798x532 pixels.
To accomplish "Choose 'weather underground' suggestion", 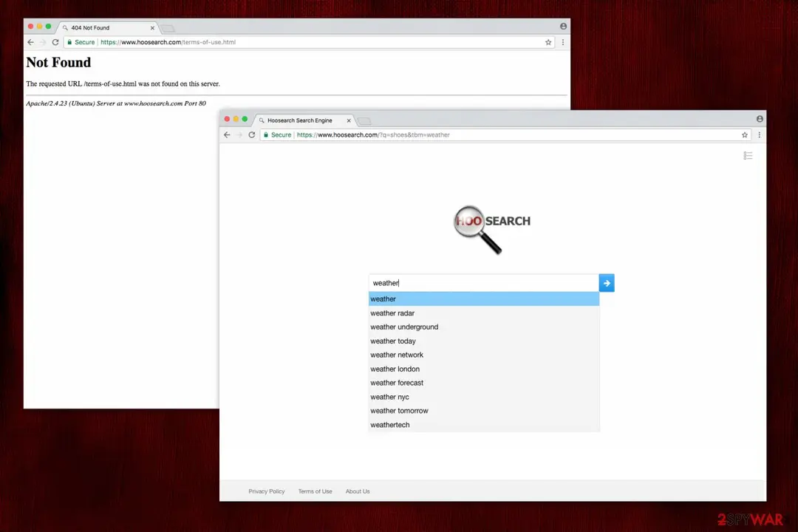I will click(x=484, y=327).
